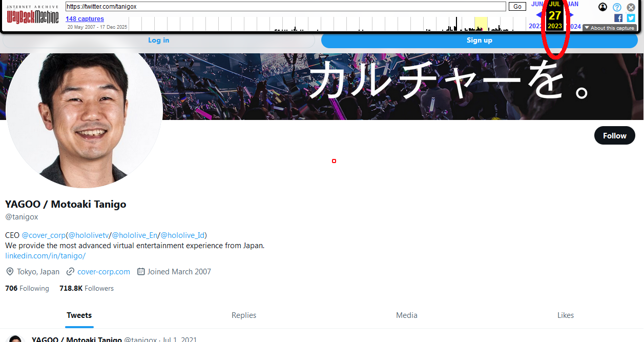
Task: Open the @cover_corp mention link
Action: 44,235
